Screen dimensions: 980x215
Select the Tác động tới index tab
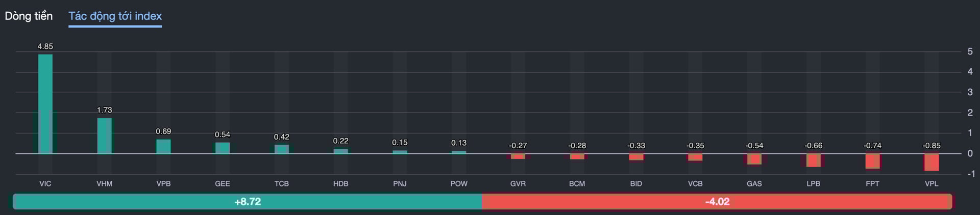tap(115, 16)
